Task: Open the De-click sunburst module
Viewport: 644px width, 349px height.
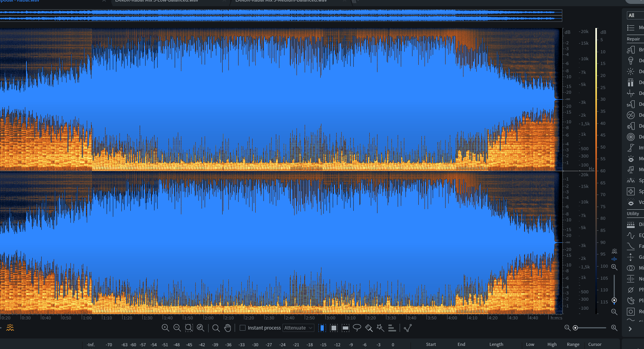Action: (631, 71)
